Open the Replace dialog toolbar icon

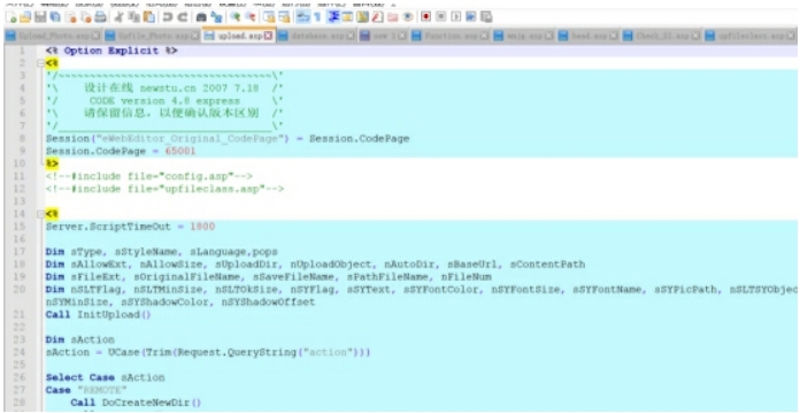pyautogui.click(x=217, y=17)
